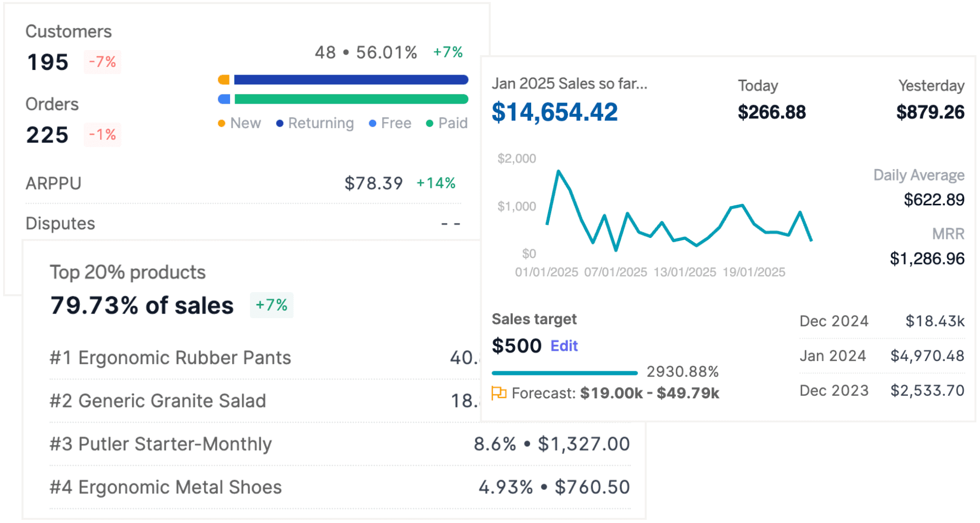Screen dimensions: 980x523
Task: Click the +7% badge next to sales share
Action: [x=271, y=305]
